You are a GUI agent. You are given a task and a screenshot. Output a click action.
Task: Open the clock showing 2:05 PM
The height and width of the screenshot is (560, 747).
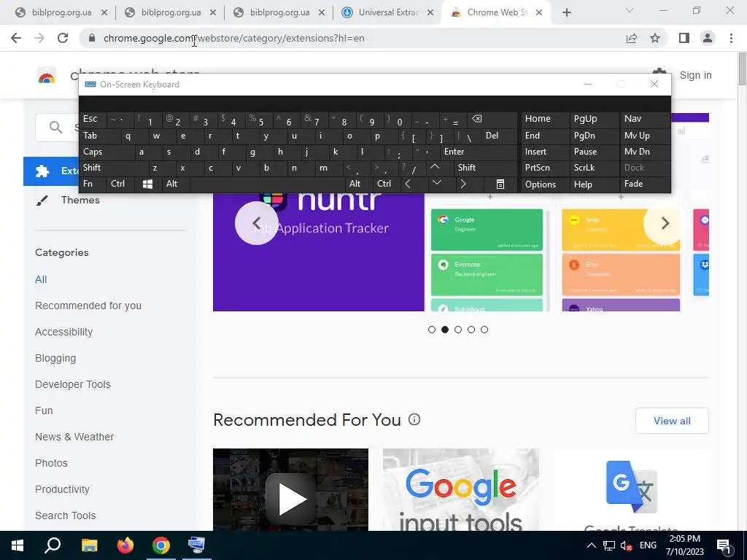click(684, 545)
